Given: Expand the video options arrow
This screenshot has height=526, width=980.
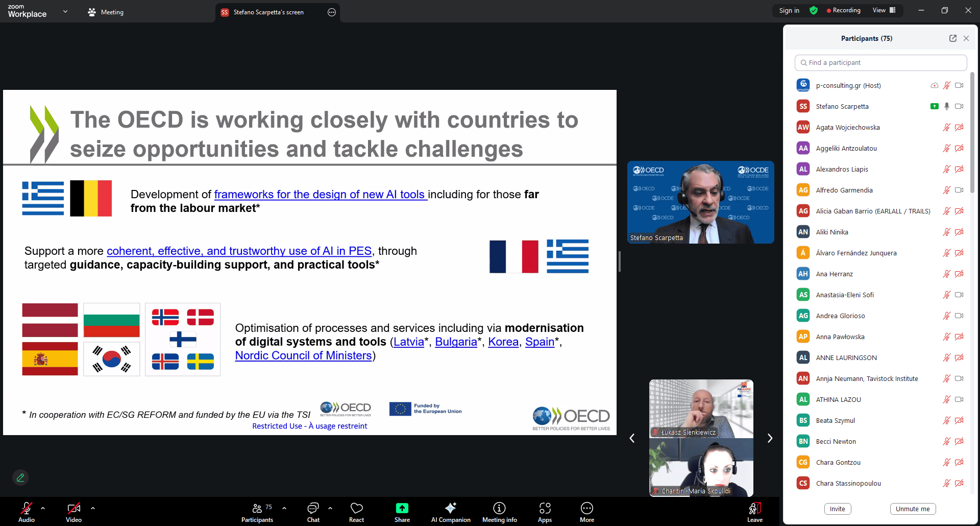Looking at the screenshot, I should click(93, 508).
